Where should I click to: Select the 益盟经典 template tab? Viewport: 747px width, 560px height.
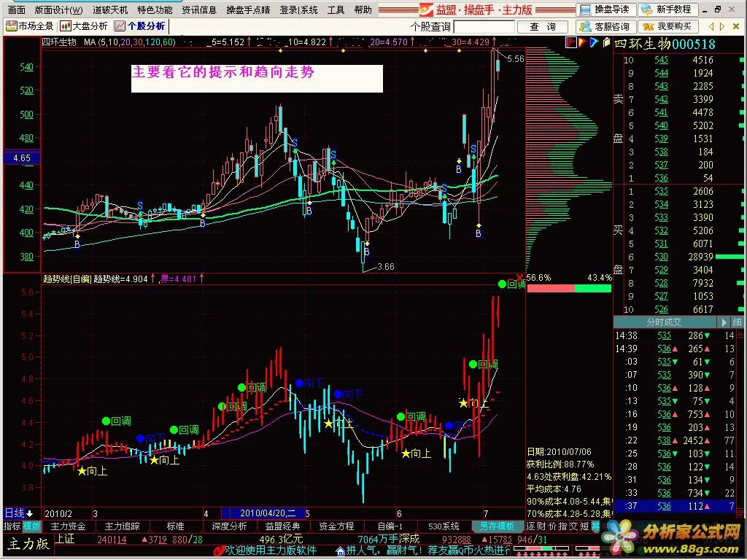283,526
